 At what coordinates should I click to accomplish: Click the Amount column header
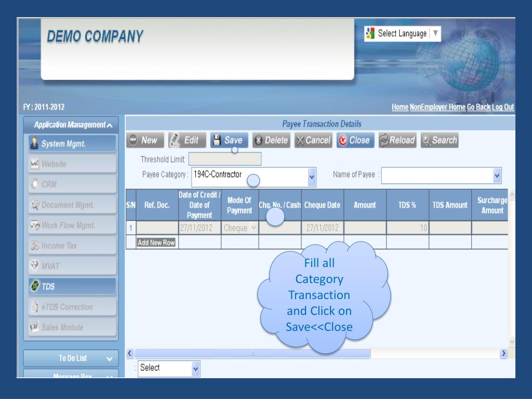coord(365,205)
